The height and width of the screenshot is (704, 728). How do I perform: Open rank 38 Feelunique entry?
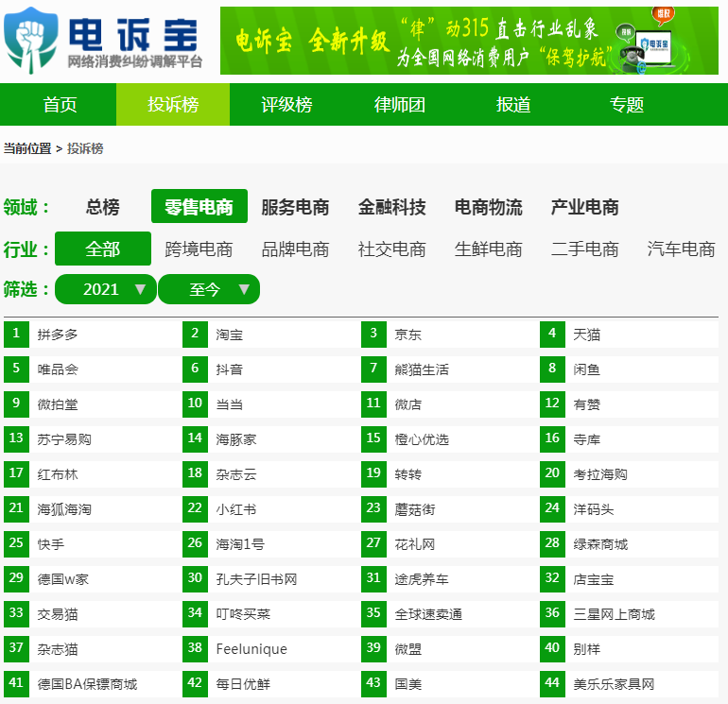[271, 649]
